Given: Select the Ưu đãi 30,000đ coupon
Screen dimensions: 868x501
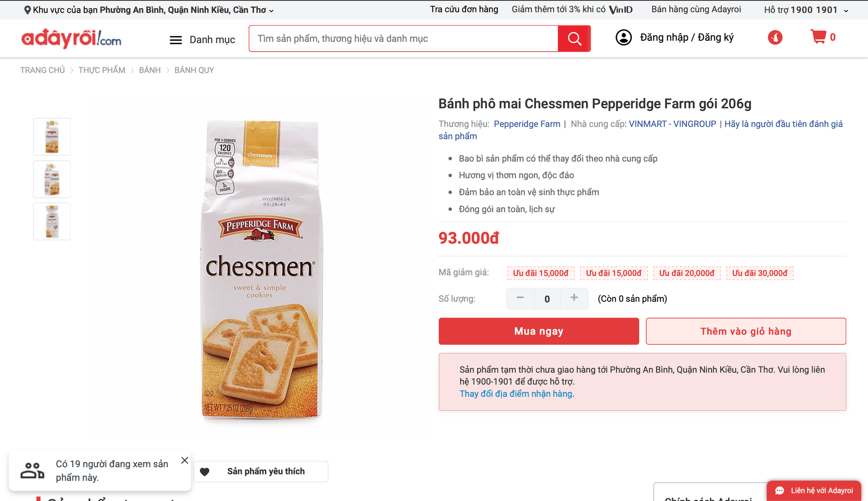Looking at the screenshot, I should pos(760,273).
